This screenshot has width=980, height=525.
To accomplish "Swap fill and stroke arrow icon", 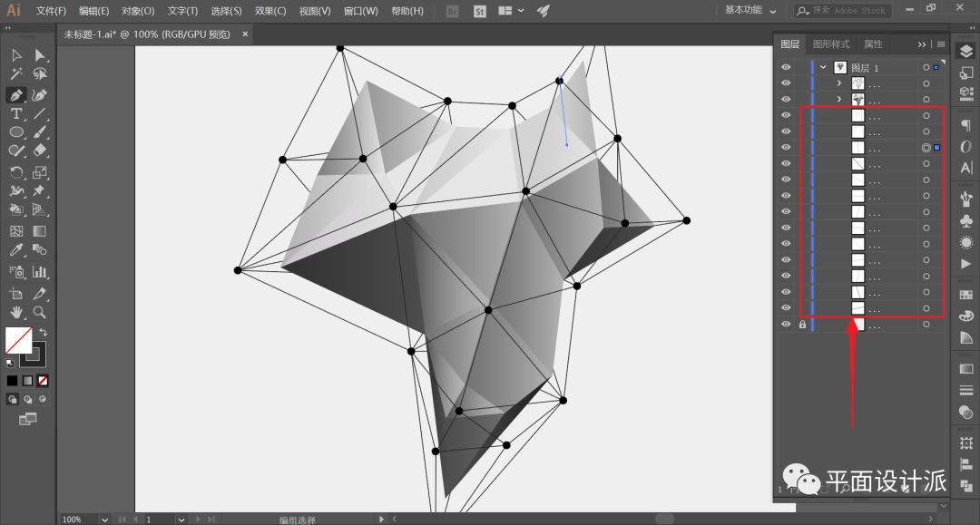I will click(x=43, y=333).
